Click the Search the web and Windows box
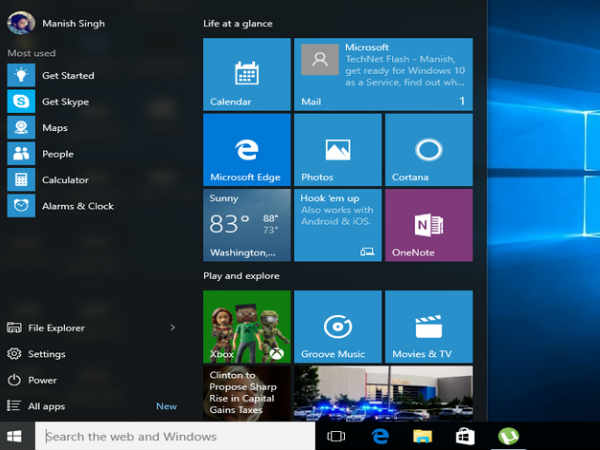Viewport: 600px width, 450px height. click(x=175, y=436)
